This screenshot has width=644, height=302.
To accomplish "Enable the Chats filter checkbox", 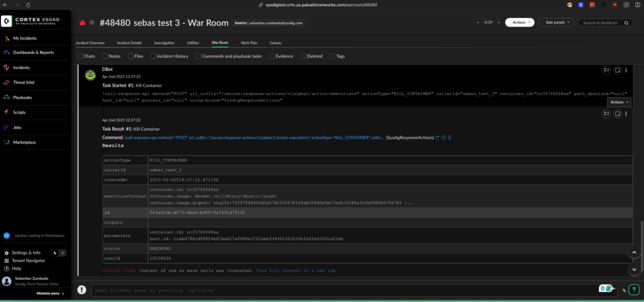I will (x=80, y=56).
